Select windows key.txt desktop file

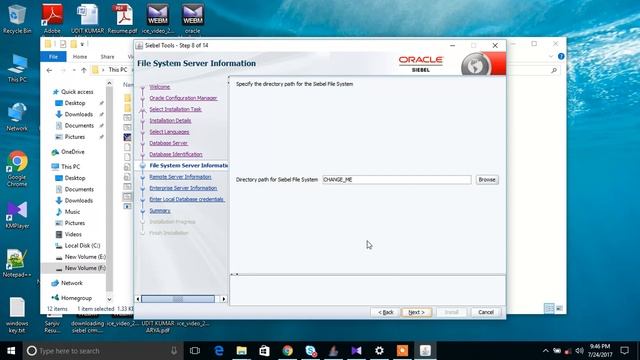click(x=17, y=315)
